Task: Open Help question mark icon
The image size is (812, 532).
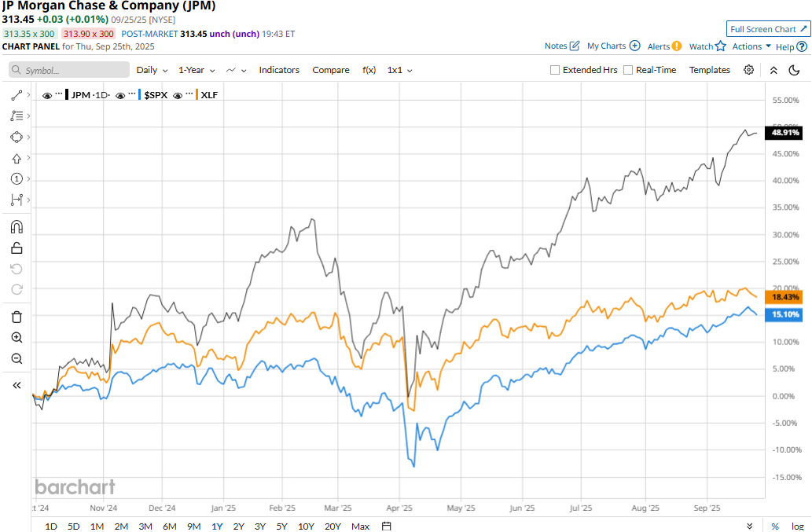Action: pos(802,46)
